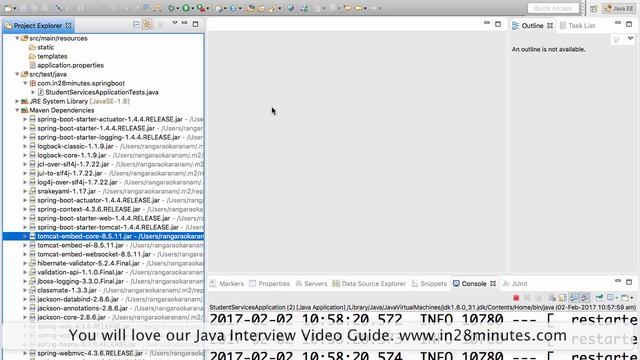Viewport: 640px width, 360px height.
Task: Click the Display Selected Console icon
Action: tap(611, 298)
